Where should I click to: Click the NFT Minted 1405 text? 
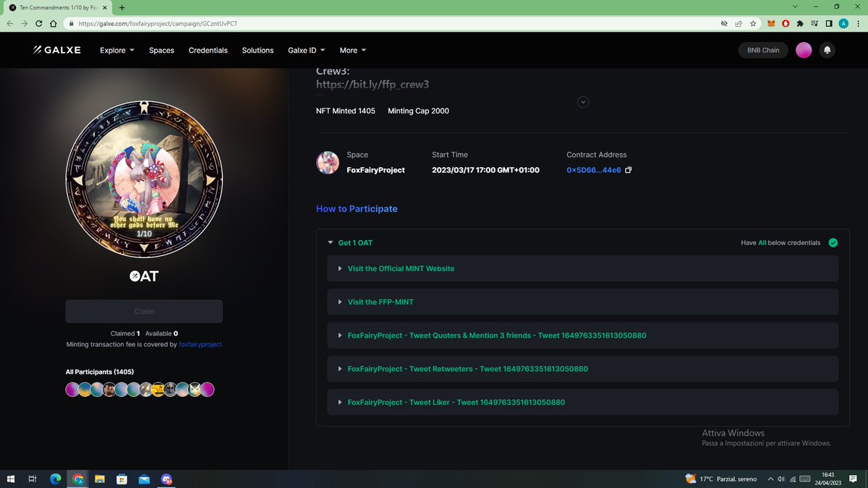[x=346, y=111]
